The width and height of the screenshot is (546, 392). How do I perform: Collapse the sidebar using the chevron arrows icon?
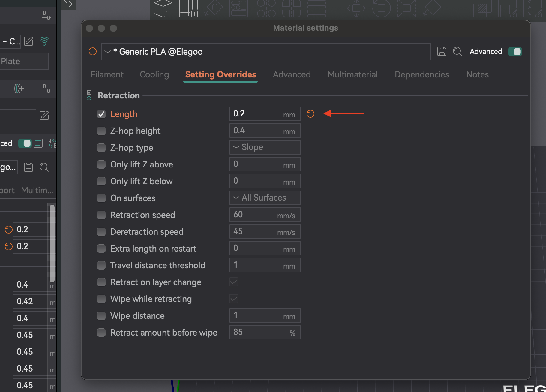pyautogui.click(x=68, y=4)
